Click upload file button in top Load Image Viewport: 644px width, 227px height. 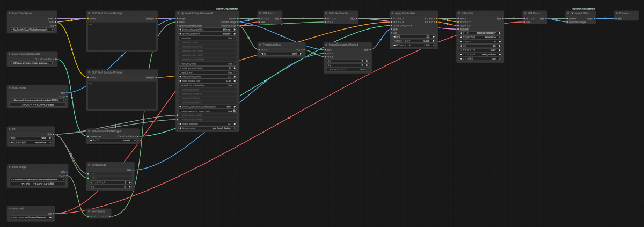click(x=37, y=104)
